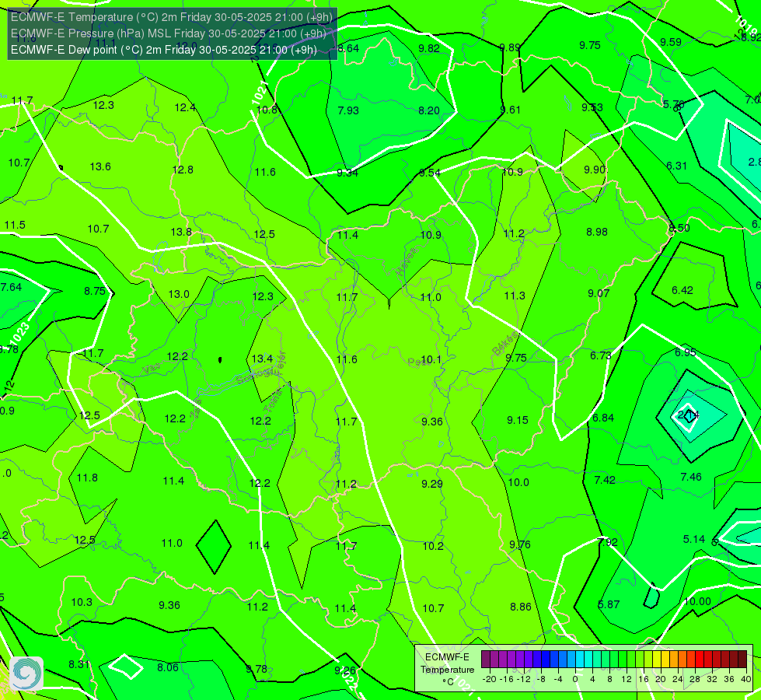This screenshot has width=761, height=700.
Task: Click the 2.14 cold spot value
Action: pyautogui.click(x=688, y=415)
